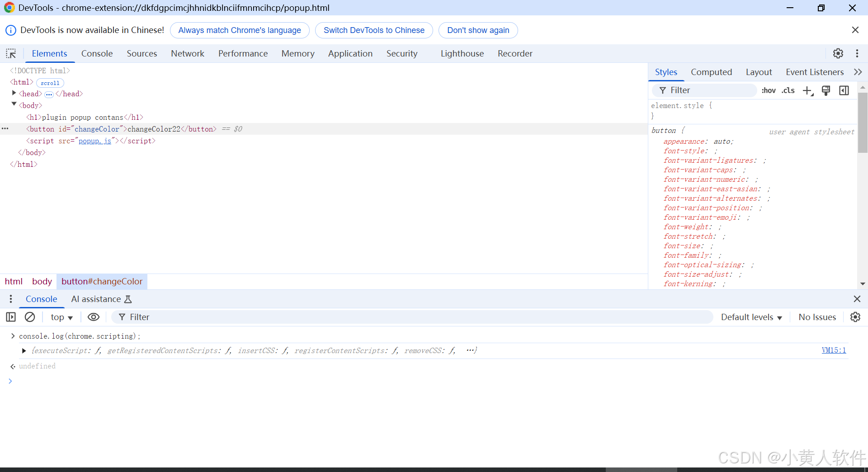Click Always match Chrome's language button
The image size is (868, 472).
tap(240, 30)
